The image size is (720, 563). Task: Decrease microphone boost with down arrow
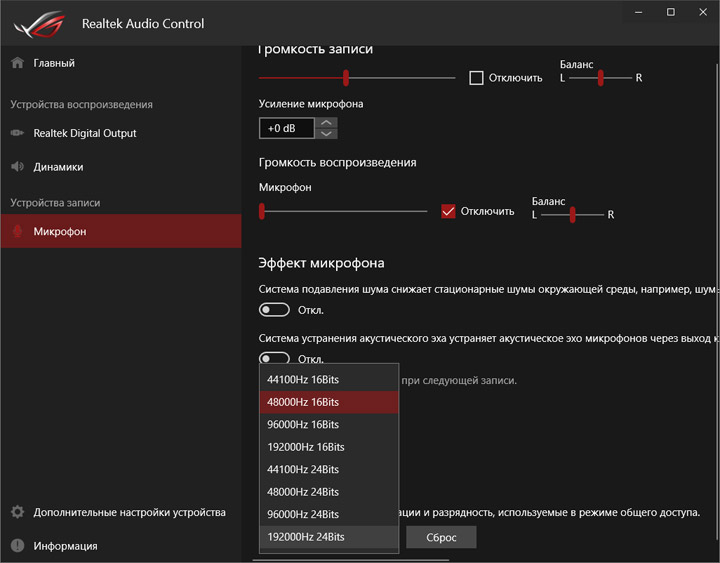coord(326,133)
